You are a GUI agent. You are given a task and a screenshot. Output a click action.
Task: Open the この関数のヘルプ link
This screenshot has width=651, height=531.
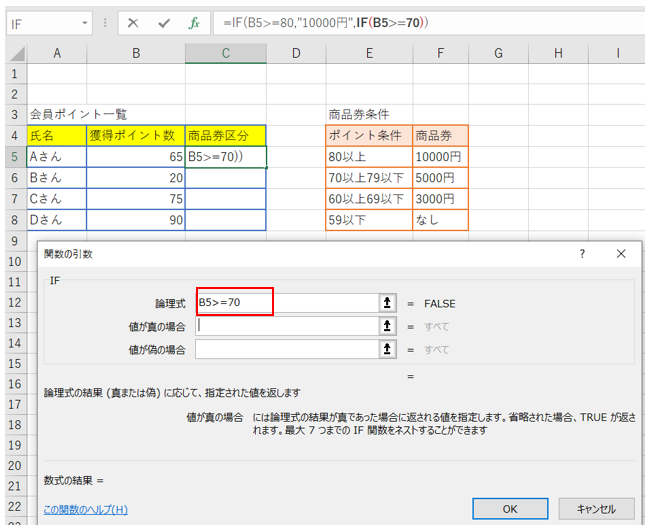pos(85,509)
